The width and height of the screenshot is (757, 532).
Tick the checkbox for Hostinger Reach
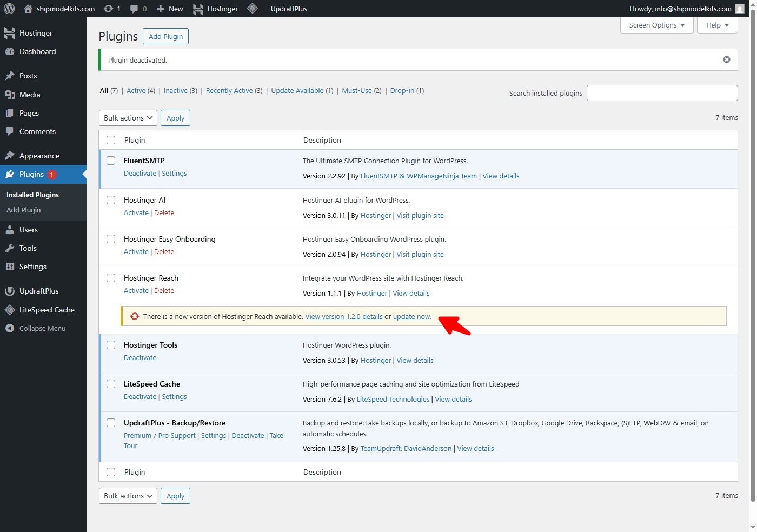coord(111,278)
